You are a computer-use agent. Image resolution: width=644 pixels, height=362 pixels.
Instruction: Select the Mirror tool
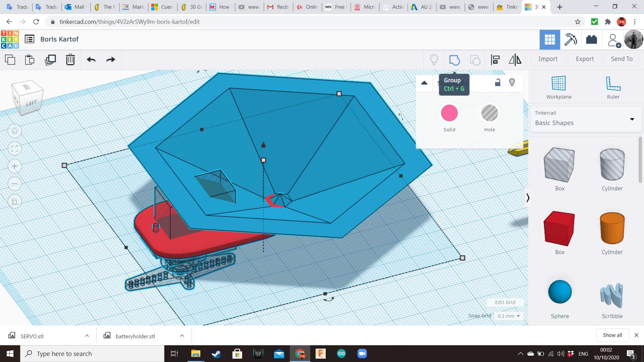click(515, 60)
